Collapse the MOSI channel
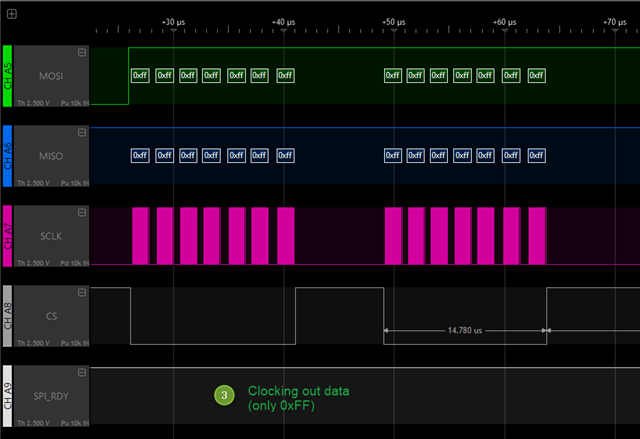640x439 pixels. [x=82, y=53]
